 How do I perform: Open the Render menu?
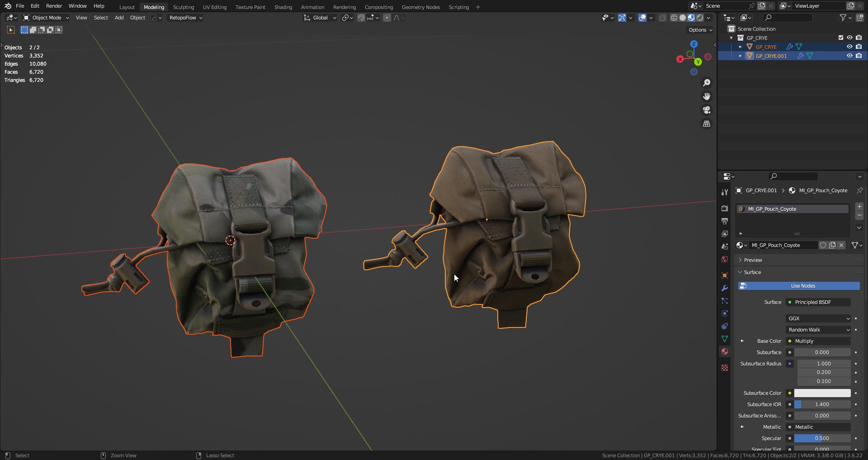click(54, 6)
